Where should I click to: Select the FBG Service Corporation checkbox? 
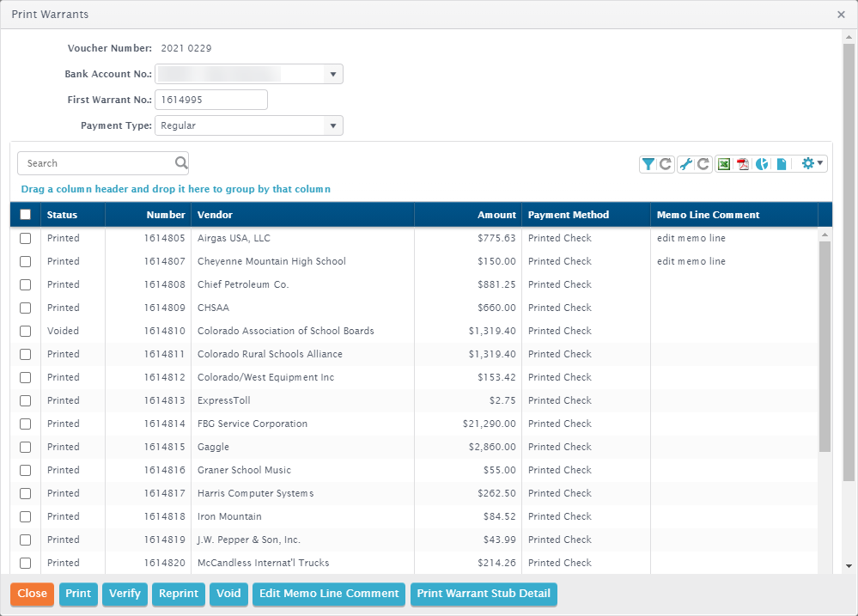pyautogui.click(x=25, y=424)
